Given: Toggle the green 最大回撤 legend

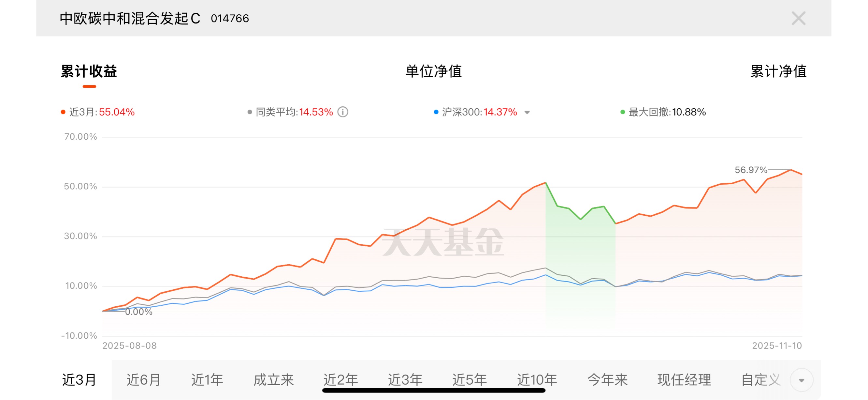Looking at the screenshot, I should point(663,112).
